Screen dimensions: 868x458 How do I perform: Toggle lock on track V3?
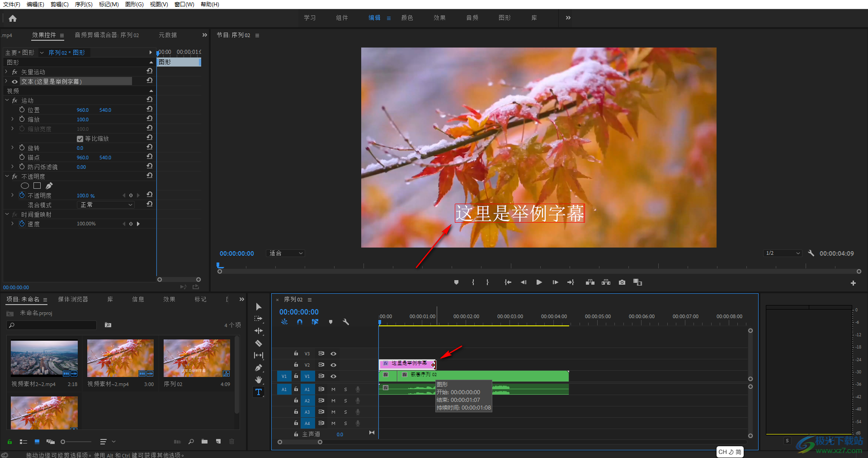(296, 353)
